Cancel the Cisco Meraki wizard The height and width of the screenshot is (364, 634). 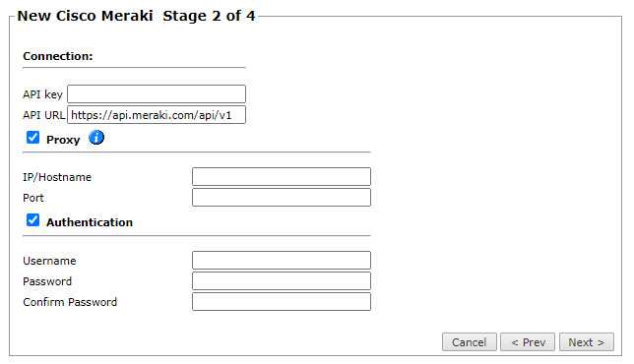click(x=469, y=342)
